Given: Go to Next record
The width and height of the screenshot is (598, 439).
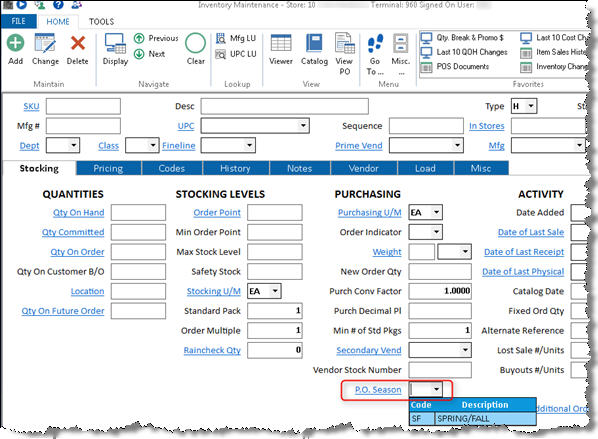Looking at the screenshot, I should point(150,54).
